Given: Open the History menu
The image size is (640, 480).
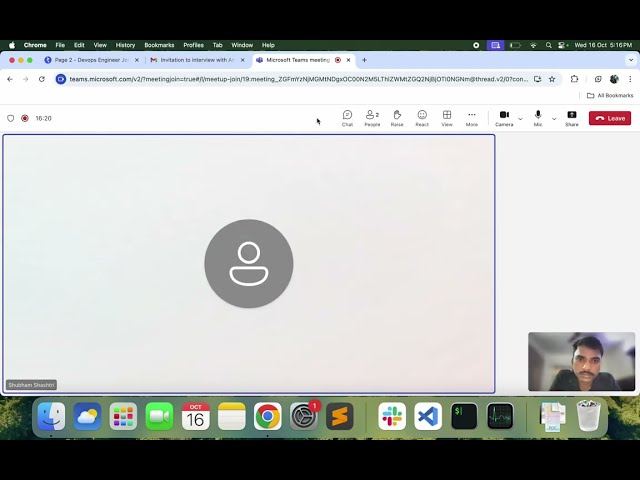Looking at the screenshot, I should [125, 45].
